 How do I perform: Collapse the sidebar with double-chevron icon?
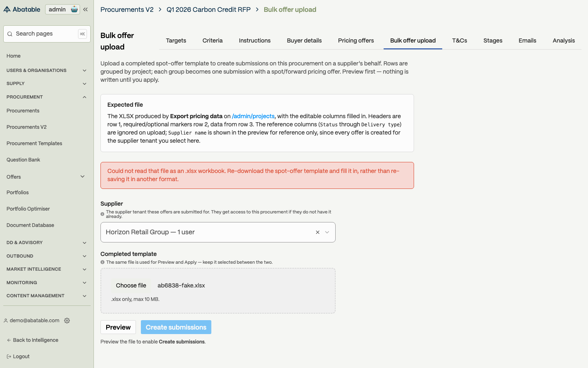click(x=85, y=9)
